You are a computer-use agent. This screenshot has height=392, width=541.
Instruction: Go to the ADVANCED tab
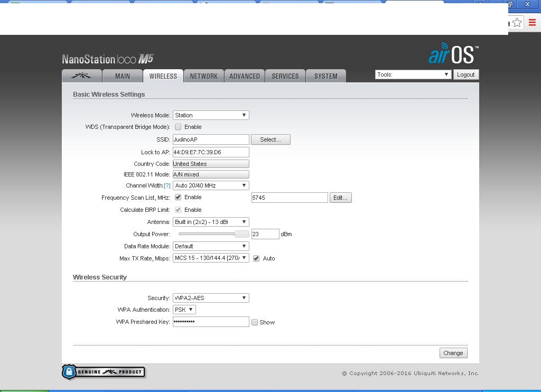tap(245, 76)
